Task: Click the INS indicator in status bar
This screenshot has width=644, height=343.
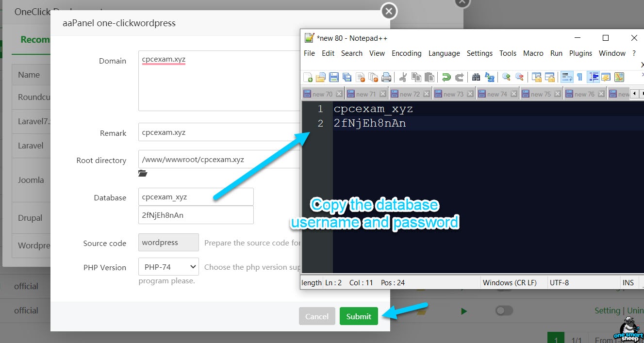Action: coord(628,282)
